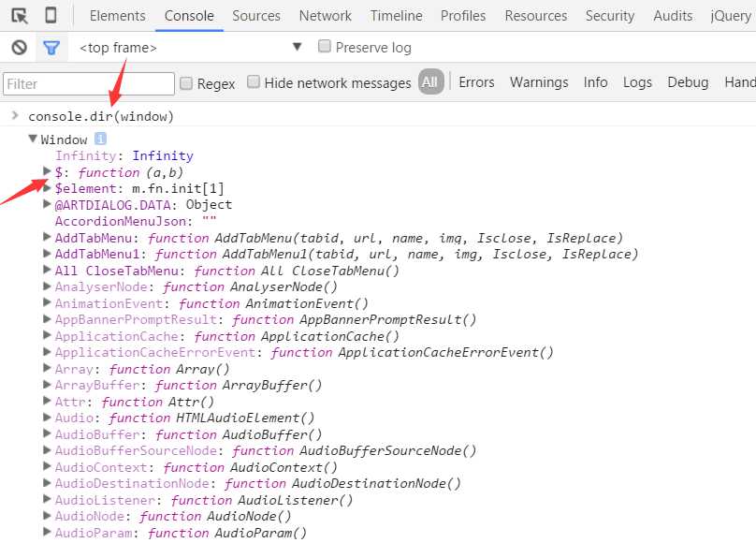The height and width of the screenshot is (543, 756).
Task: Click into the Filter text field
Action: [x=89, y=83]
